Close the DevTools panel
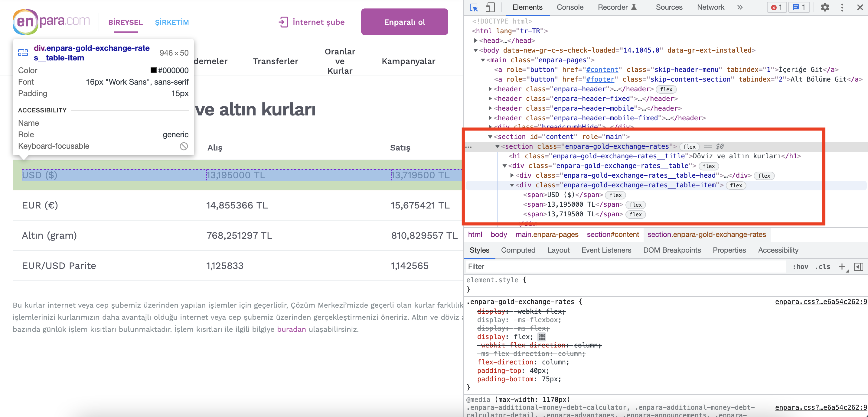 click(860, 8)
